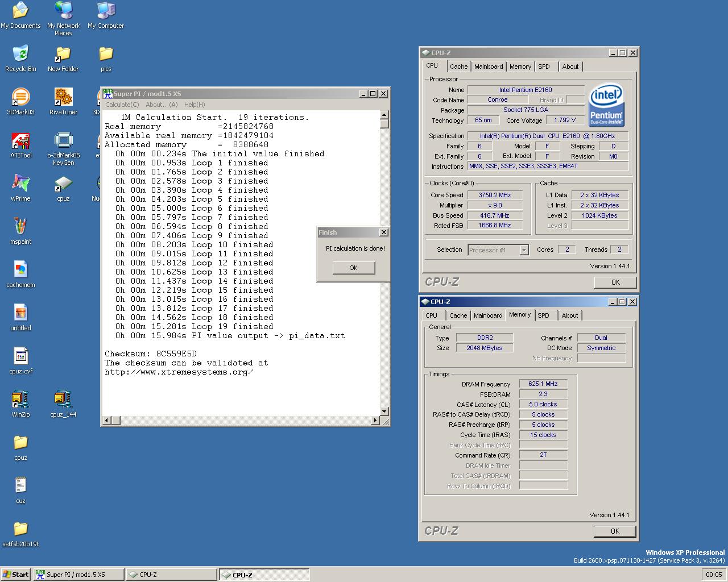Click OK in the top CPU-Z window
Screen dimensions: 728x582
point(615,282)
